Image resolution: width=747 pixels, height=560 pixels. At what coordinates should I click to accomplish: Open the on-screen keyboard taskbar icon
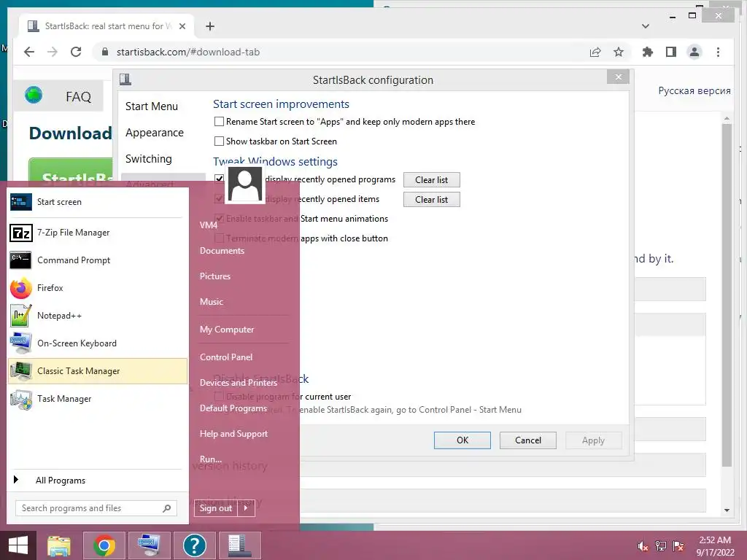click(149, 545)
